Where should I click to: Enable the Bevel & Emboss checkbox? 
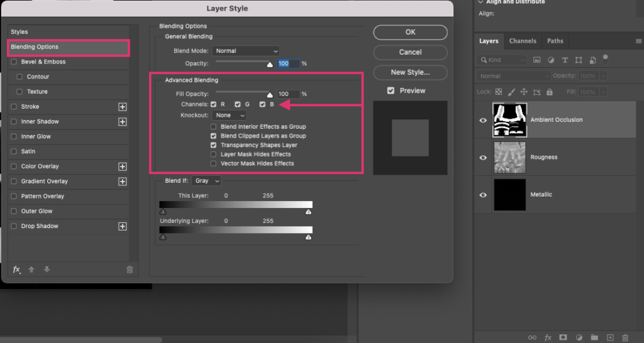pos(14,62)
